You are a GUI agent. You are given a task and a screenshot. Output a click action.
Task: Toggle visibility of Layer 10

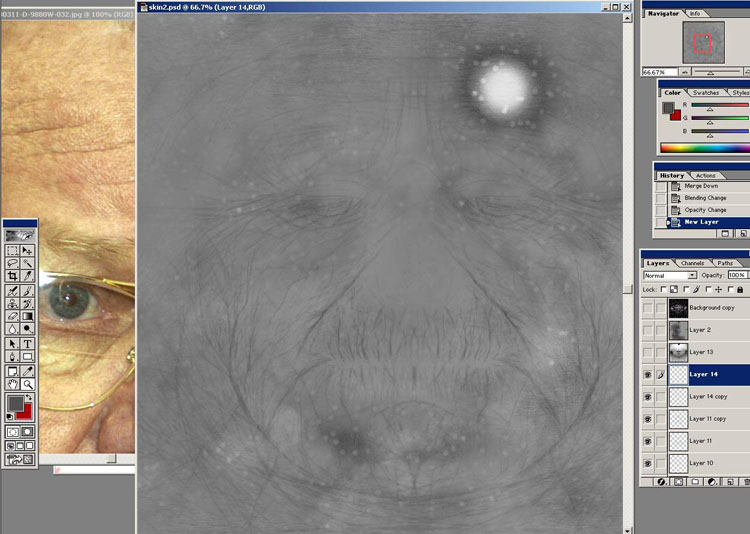pos(647,463)
